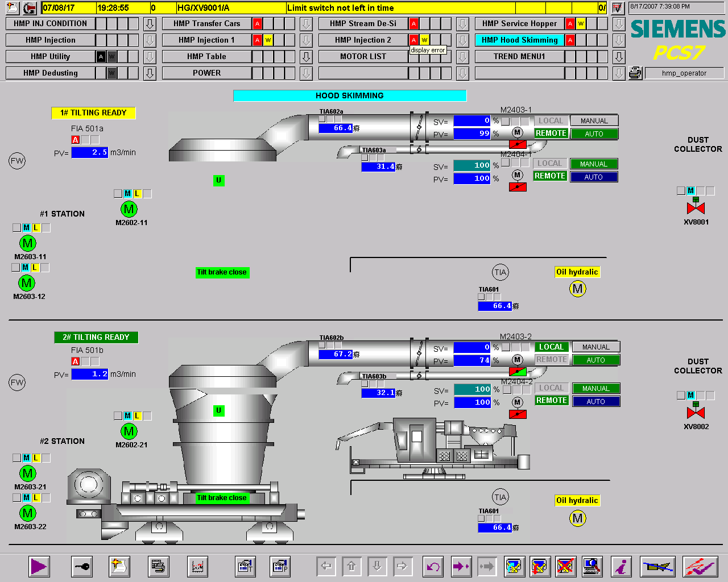The width and height of the screenshot is (728, 582).
Task: Click the key (login) icon
Action: tap(82, 566)
